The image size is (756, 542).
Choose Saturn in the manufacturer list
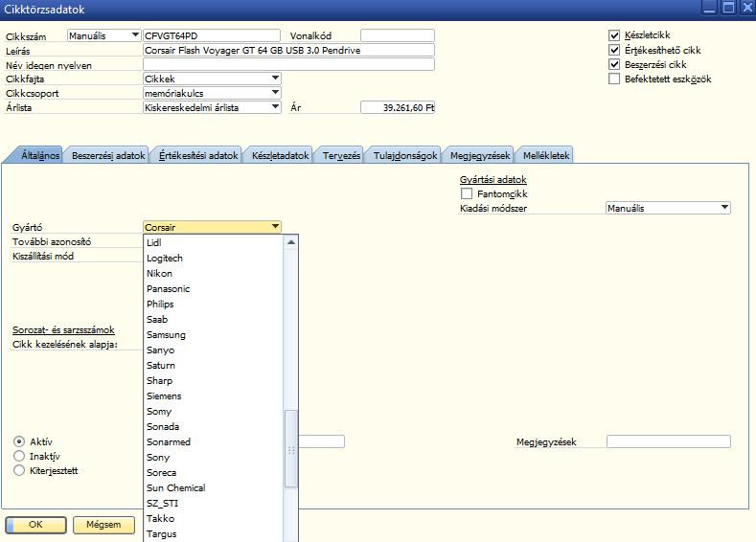coord(214,366)
